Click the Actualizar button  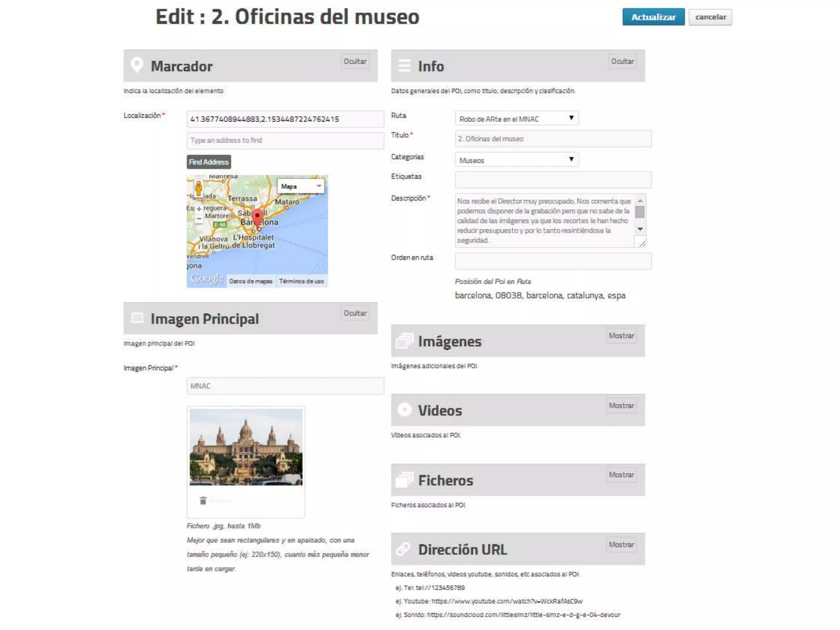click(x=653, y=17)
